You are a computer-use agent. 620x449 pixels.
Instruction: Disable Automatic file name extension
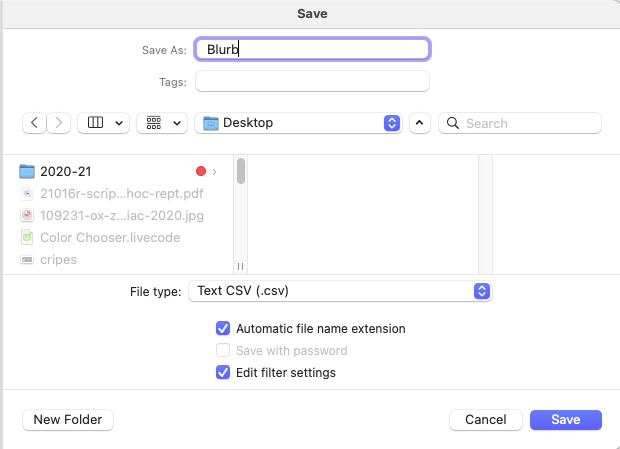(223, 328)
